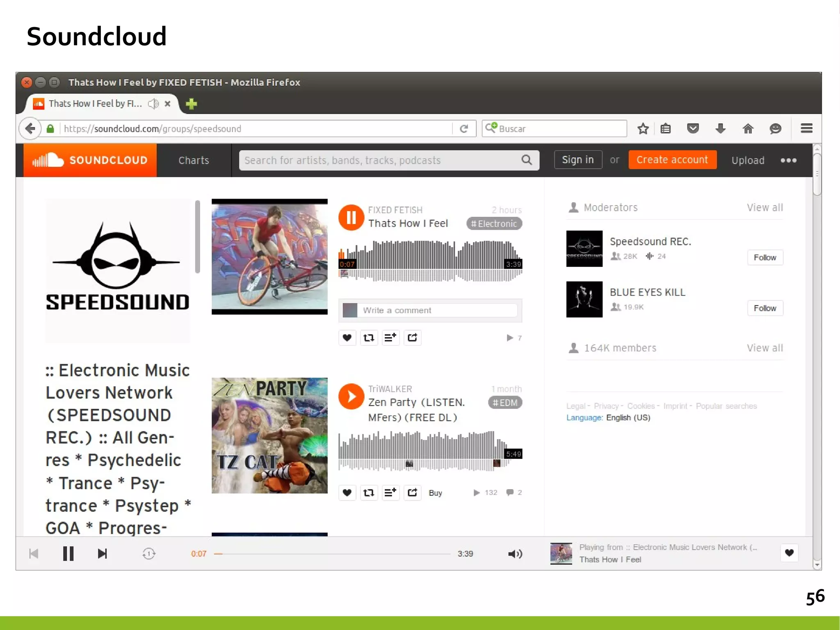The image size is (840, 630).
Task: Open the downloads arrow icon
Action: pyautogui.click(x=720, y=129)
